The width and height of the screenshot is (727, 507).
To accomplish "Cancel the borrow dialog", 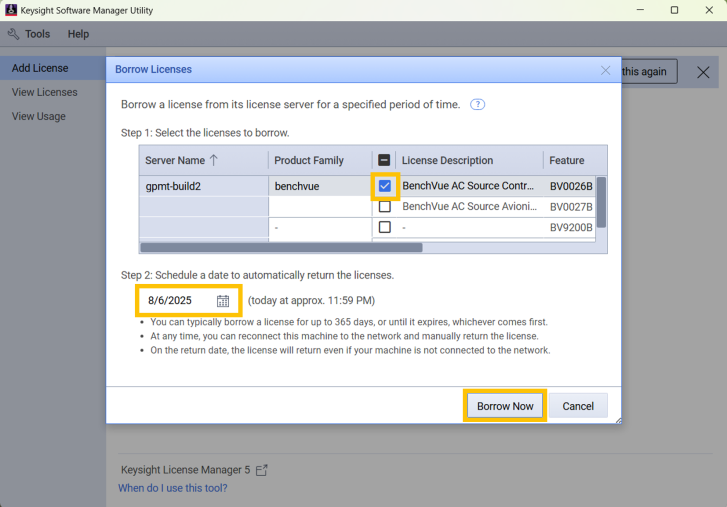I will click(x=578, y=406).
